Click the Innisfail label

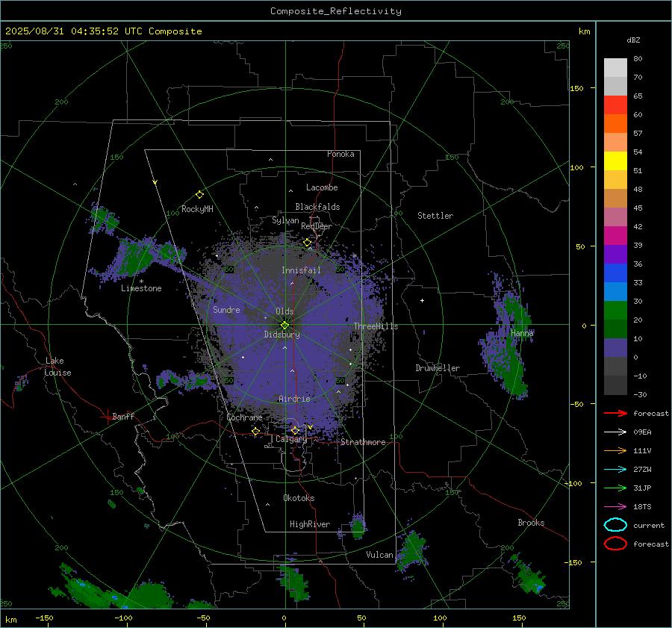coord(301,270)
